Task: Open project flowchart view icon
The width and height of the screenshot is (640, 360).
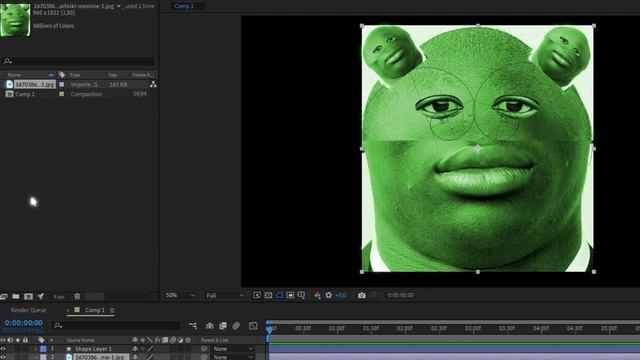Action: (x=153, y=84)
